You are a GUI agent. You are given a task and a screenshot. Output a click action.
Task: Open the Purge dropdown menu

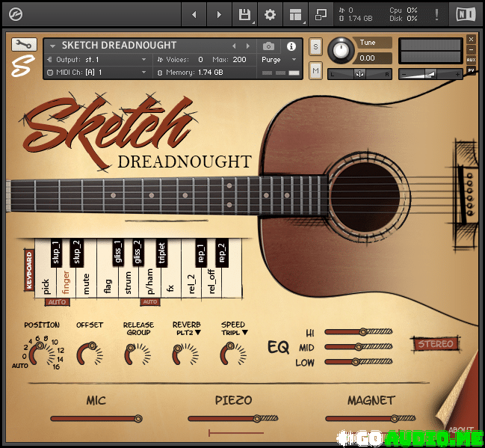tap(279, 59)
